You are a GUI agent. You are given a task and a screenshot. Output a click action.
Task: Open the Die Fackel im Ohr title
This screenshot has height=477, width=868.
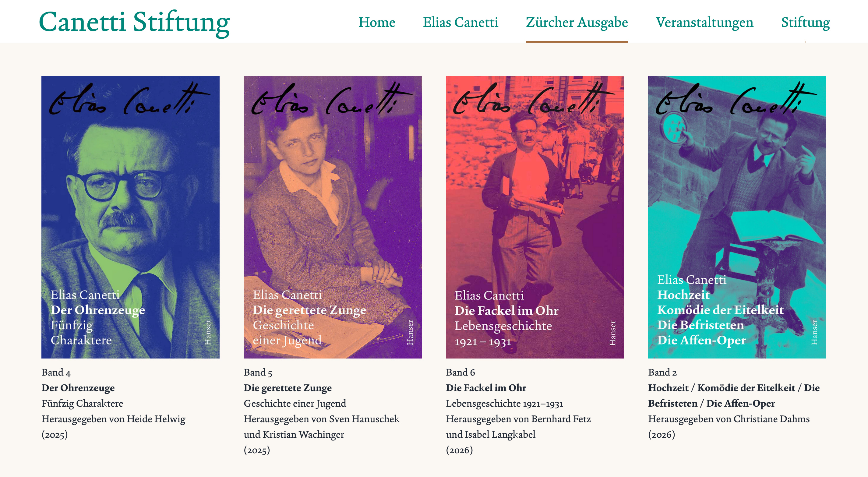[486, 388]
